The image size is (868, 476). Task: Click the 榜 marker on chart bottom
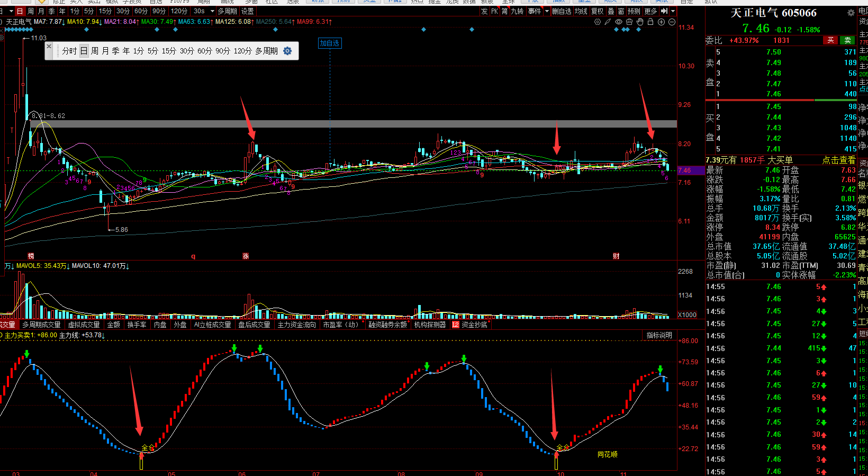(31, 256)
